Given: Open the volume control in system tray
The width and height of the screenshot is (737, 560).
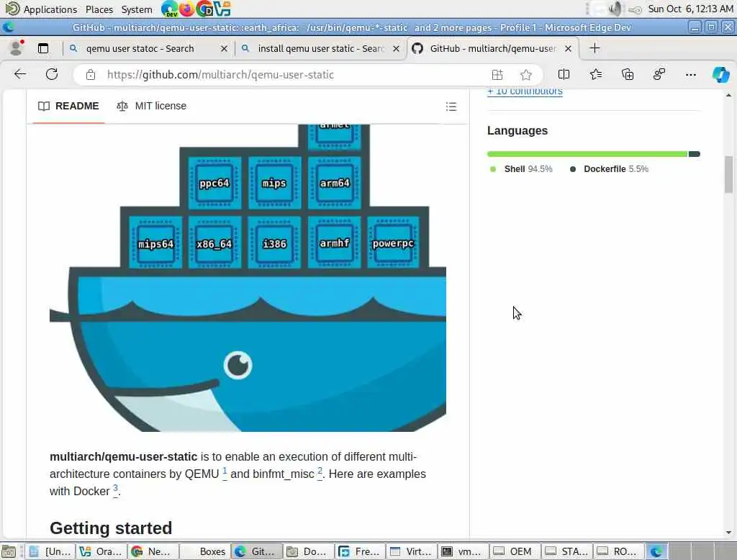Looking at the screenshot, I should click(615, 9).
